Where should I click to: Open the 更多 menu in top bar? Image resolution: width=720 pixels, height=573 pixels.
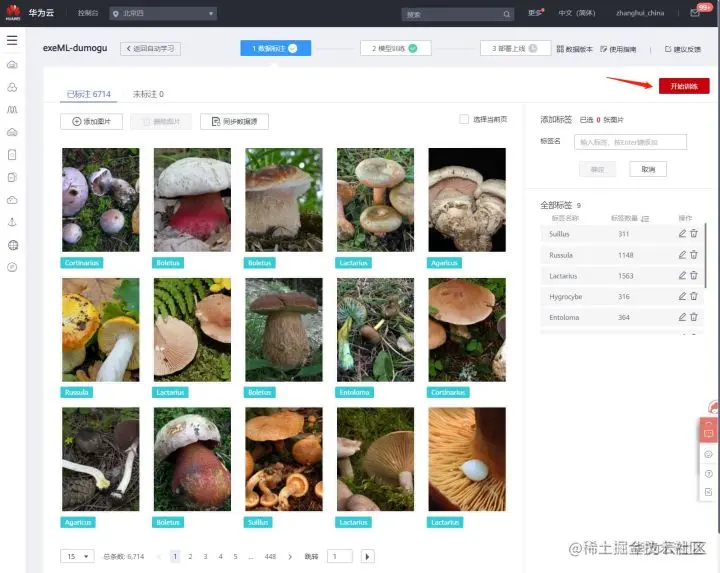point(535,13)
